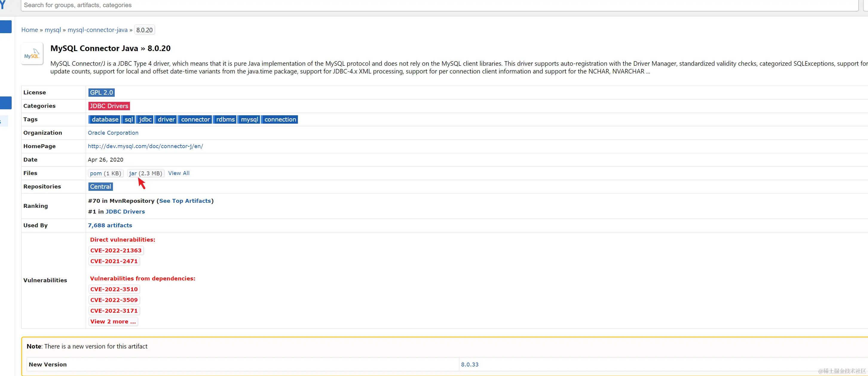This screenshot has height=376, width=868.
Task: Open mysql-connector-java breadcrumb link
Action: (98, 30)
